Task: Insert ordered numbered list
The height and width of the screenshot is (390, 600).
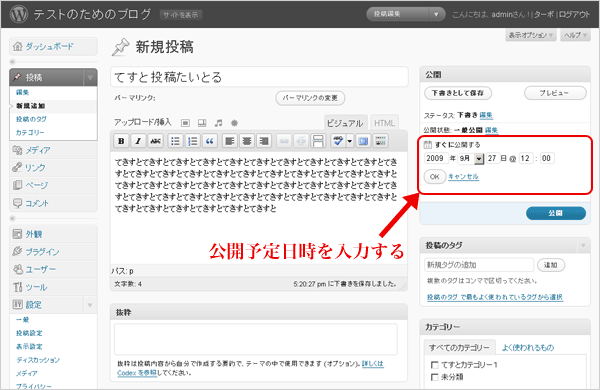Action: (x=192, y=141)
